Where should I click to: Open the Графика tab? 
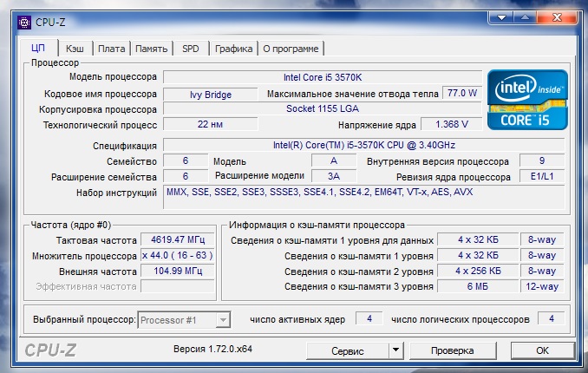tap(233, 49)
